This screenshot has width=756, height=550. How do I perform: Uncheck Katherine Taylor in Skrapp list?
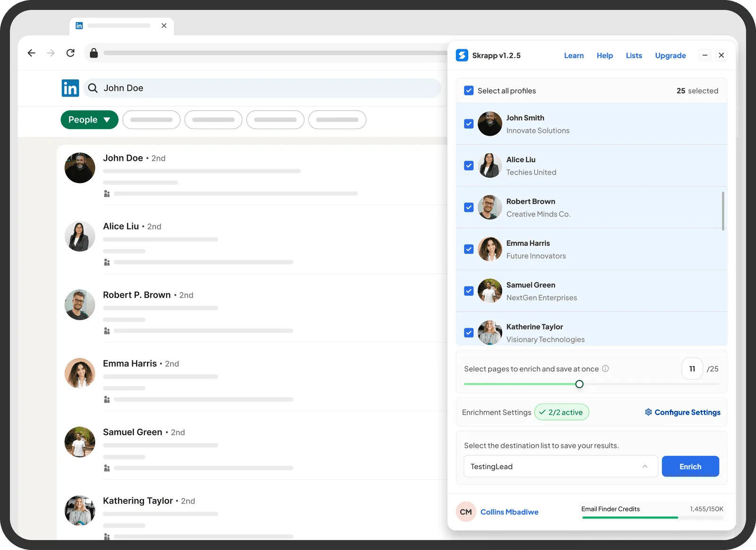pos(469,332)
